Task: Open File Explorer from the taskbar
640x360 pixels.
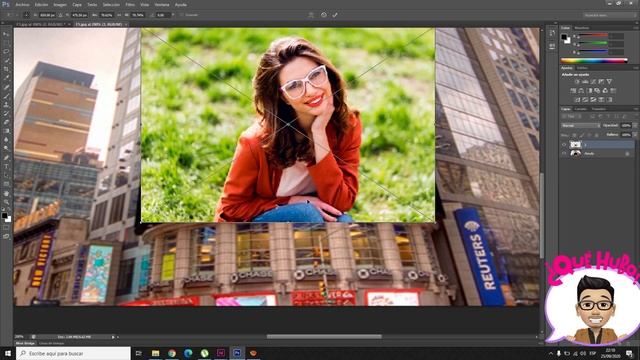Action: point(156,353)
